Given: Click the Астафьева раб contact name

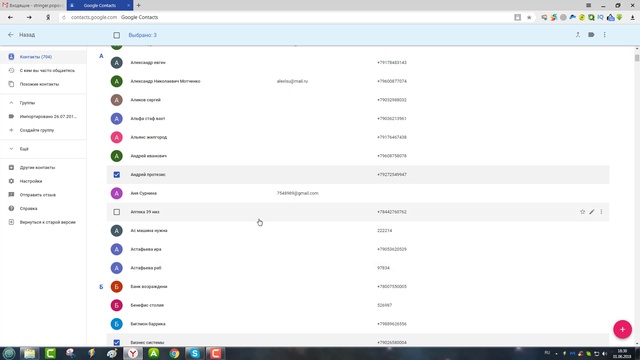Looking at the screenshot, I should [x=146, y=268].
